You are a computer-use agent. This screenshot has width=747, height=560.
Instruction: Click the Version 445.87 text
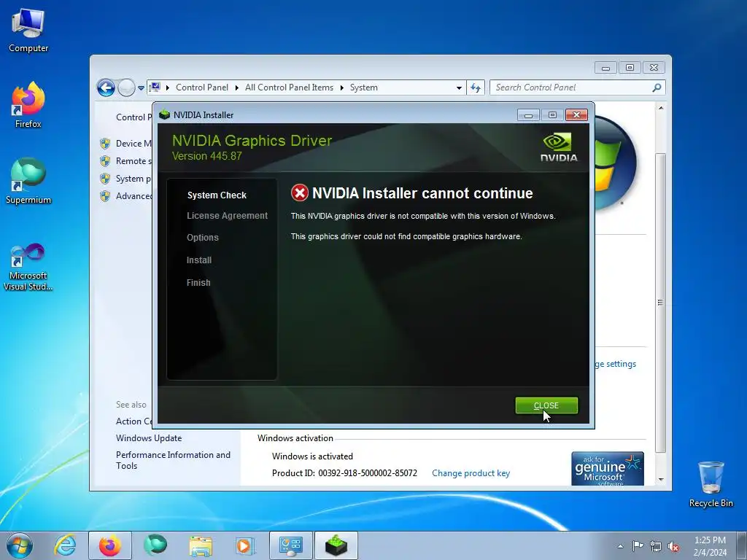(206, 156)
